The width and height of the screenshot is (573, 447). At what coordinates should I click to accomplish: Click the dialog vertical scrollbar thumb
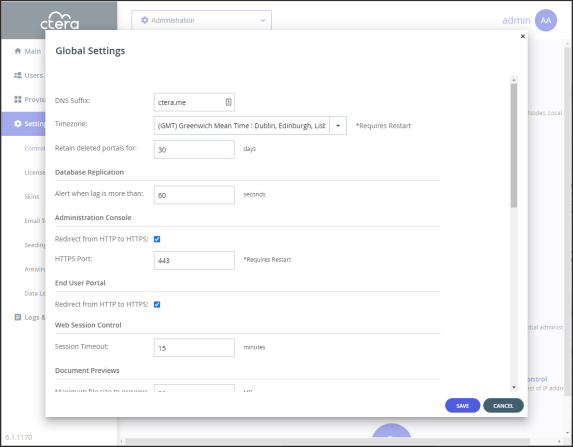[x=514, y=145]
